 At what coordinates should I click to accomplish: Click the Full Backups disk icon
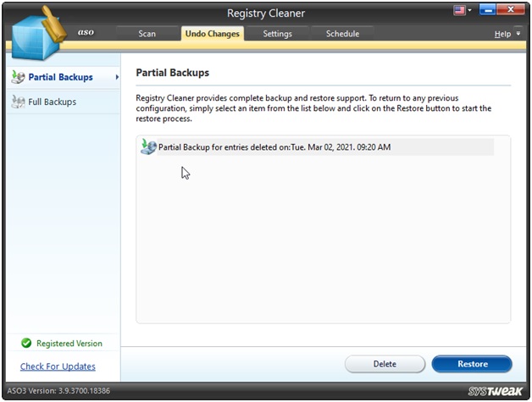click(x=18, y=102)
